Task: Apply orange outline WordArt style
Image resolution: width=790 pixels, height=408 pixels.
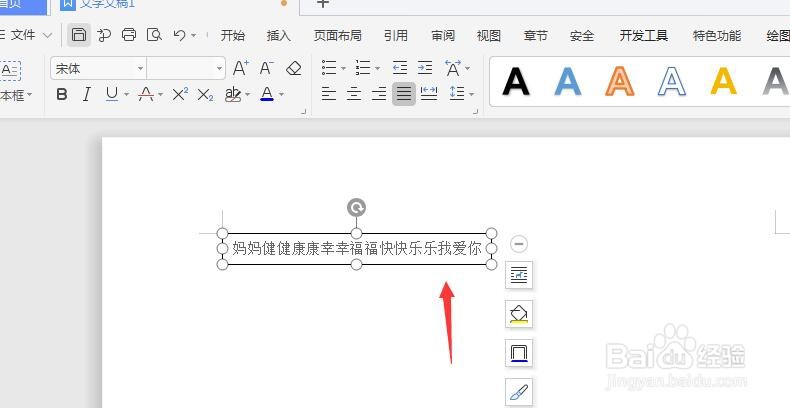Action: click(x=620, y=82)
